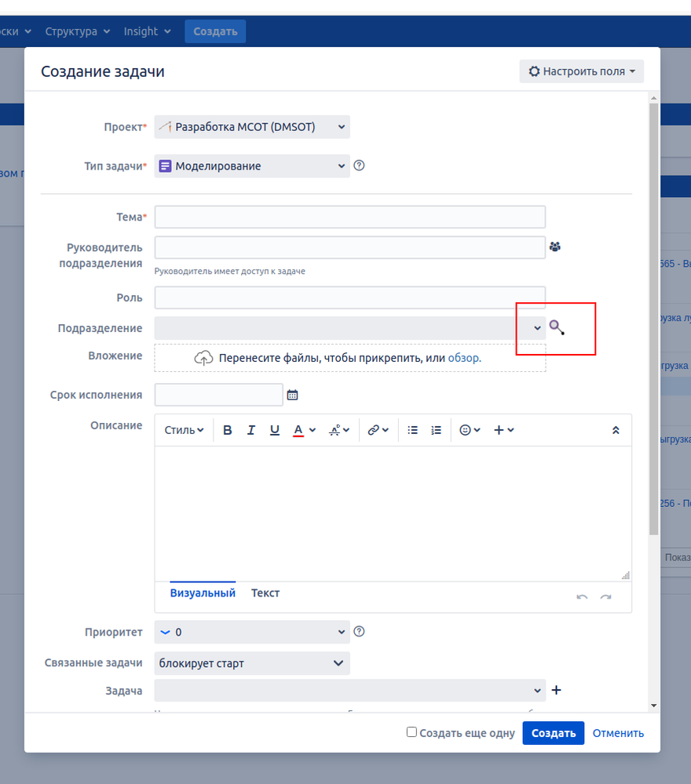Click plus icon next to Задача field
The width and height of the screenshot is (691, 784).
(x=556, y=690)
